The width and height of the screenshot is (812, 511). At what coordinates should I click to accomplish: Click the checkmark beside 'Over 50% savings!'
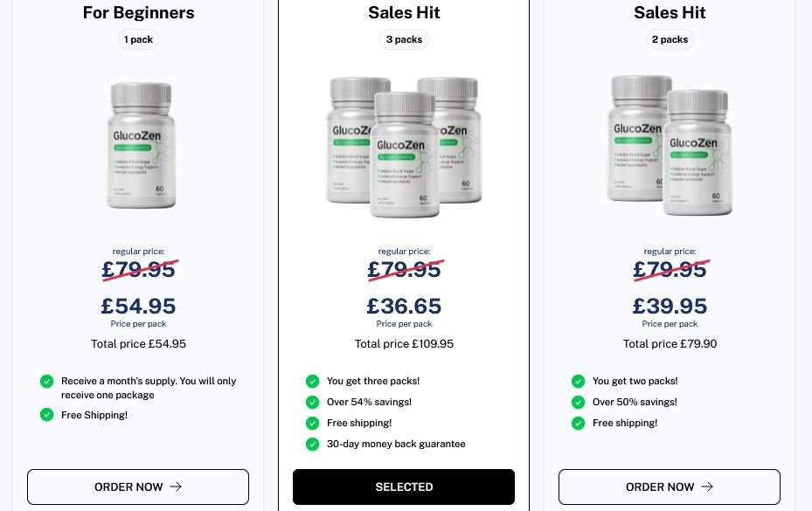(x=578, y=402)
